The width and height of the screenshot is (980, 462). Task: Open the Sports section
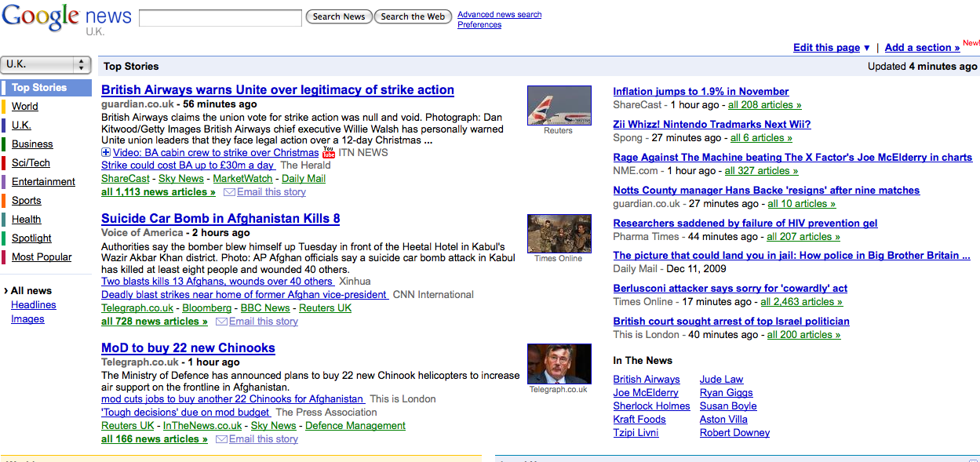[x=27, y=201]
